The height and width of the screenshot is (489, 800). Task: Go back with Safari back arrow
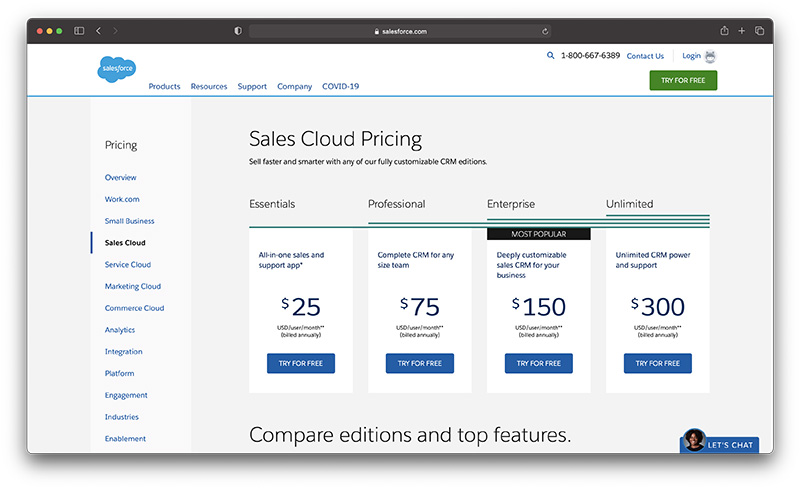[98, 31]
